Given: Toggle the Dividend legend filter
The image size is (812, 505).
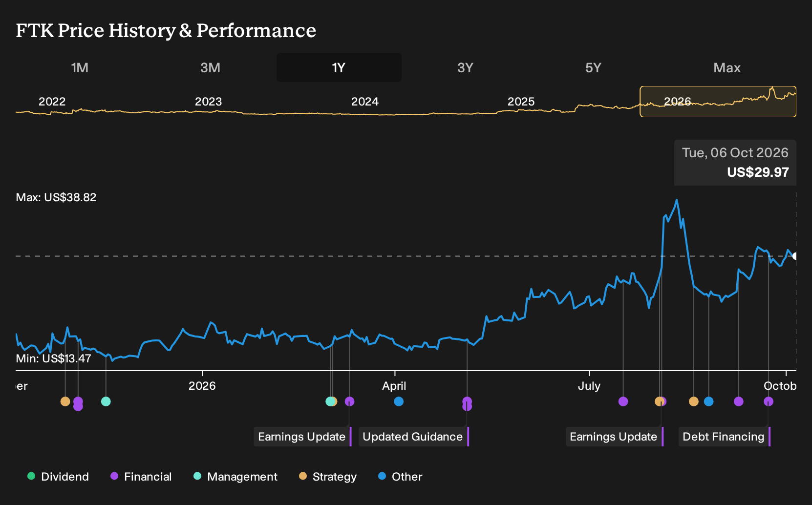Looking at the screenshot, I should (58, 477).
